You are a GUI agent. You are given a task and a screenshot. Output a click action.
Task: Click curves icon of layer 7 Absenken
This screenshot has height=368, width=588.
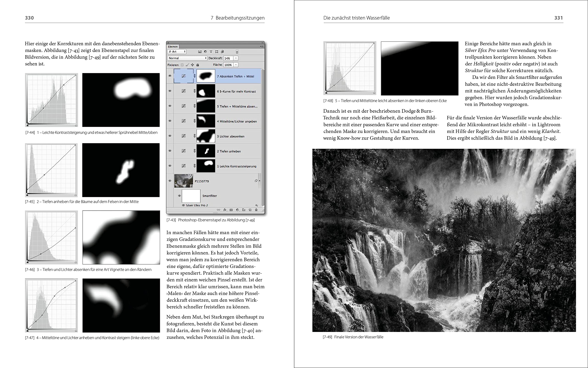[184, 76]
